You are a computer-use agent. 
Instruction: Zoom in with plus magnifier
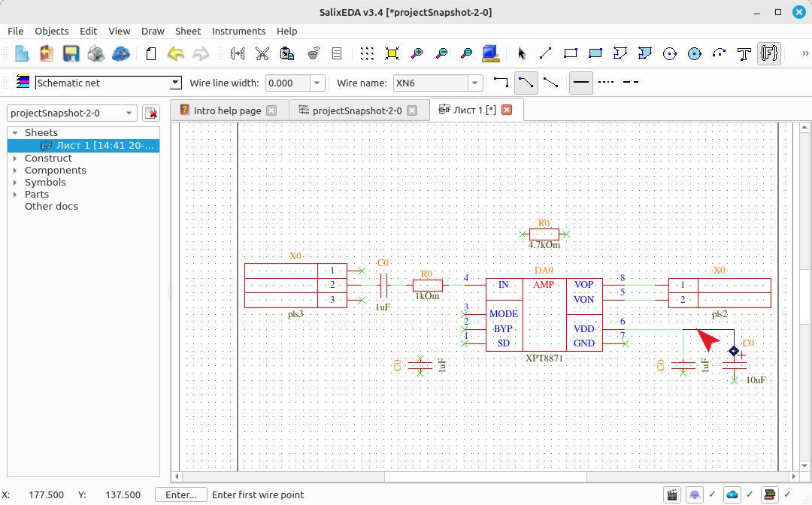pos(417,53)
